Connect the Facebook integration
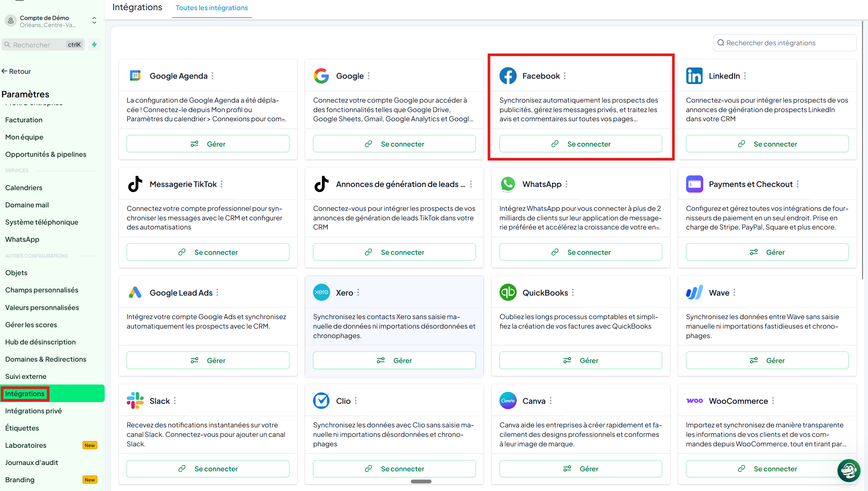 point(581,144)
